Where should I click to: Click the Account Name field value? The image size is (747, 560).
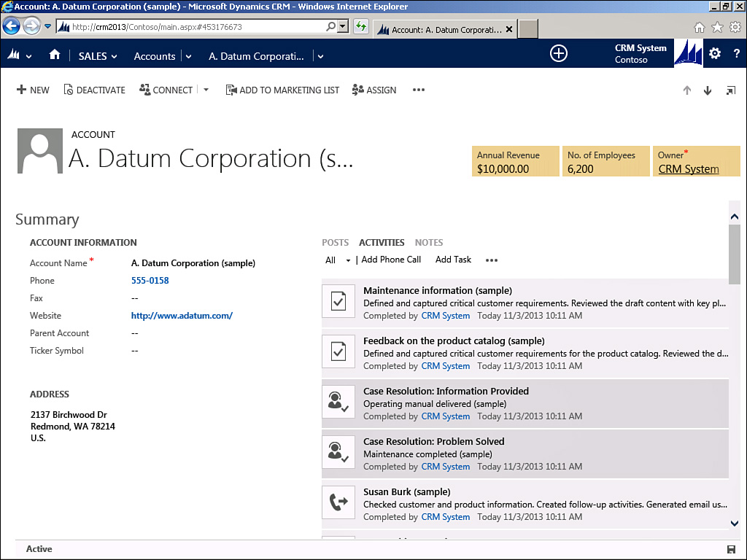point(193,262)
